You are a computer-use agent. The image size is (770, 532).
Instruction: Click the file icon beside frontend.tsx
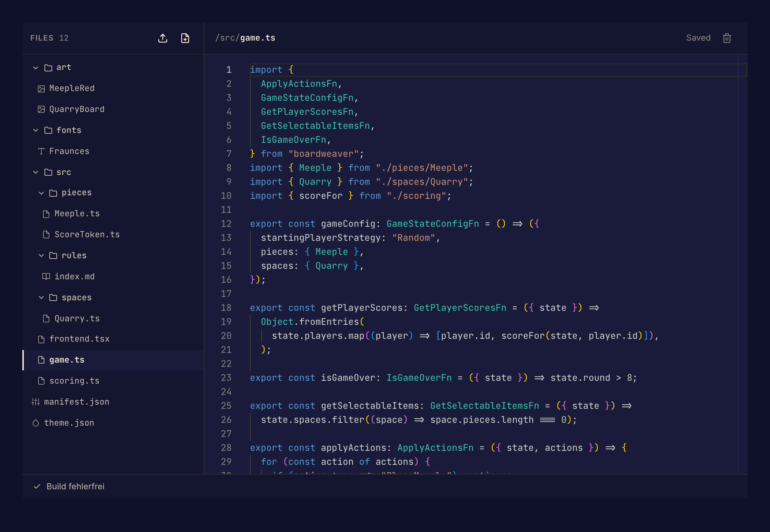(41, 339)
